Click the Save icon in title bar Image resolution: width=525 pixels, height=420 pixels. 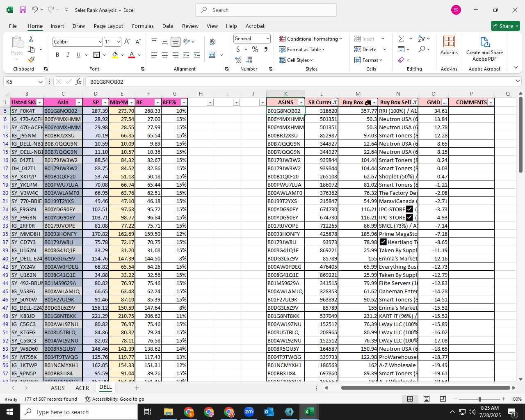tap(23, 10)
